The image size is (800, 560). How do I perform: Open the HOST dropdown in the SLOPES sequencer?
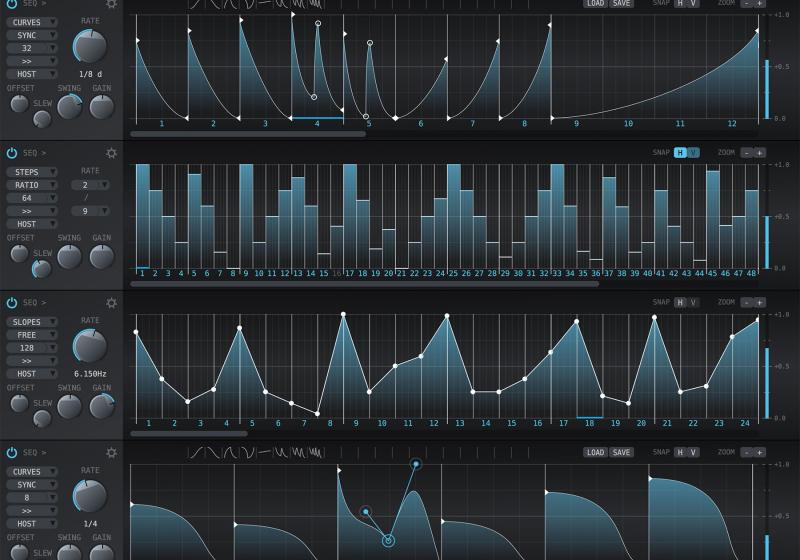[x=32, y=374]
